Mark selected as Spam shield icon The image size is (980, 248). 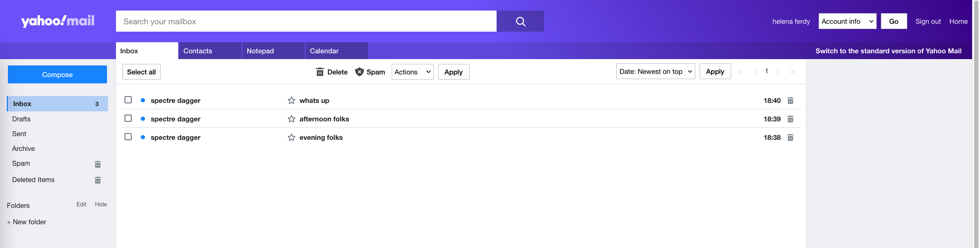click(x=360, y=72)
